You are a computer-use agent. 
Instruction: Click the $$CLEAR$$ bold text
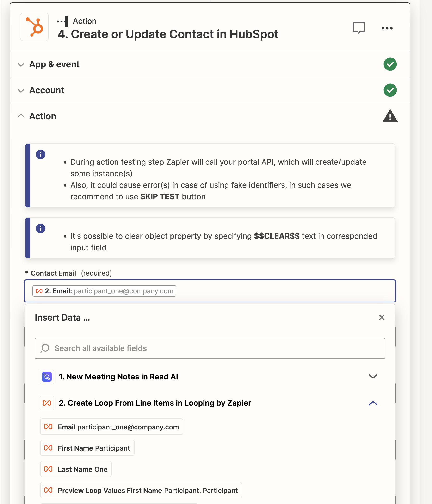(277, 236)
